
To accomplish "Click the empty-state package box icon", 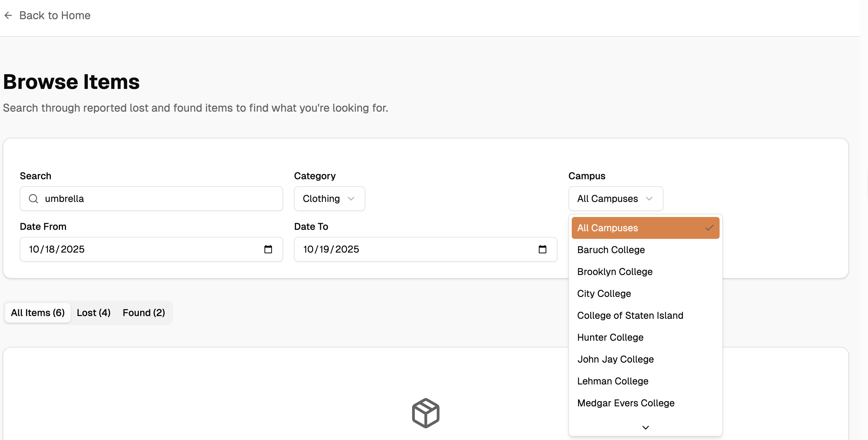I will 426,413.
